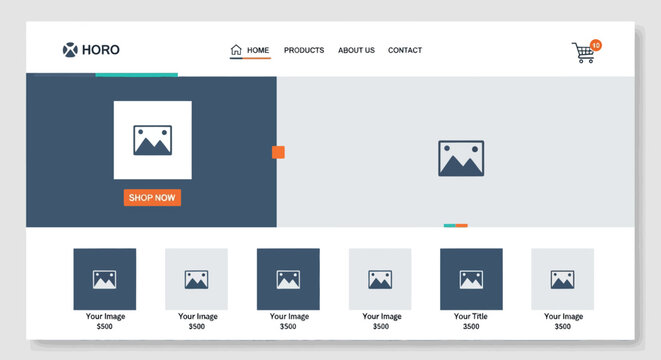
Task: Click the orange cart badge showing 10
Action: 596,45
